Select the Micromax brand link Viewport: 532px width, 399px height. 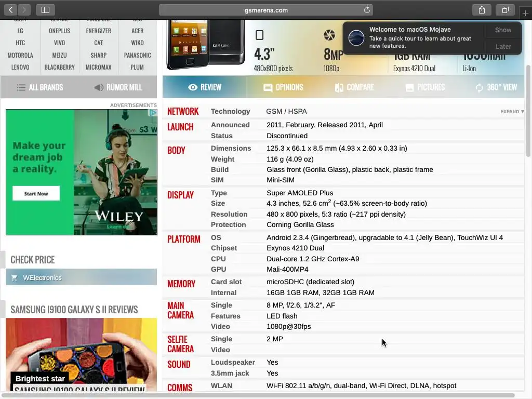[x=98, y=67]
